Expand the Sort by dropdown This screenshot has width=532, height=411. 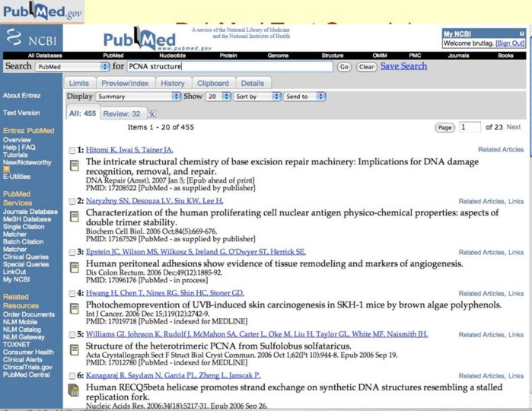(x=256, y=97)
